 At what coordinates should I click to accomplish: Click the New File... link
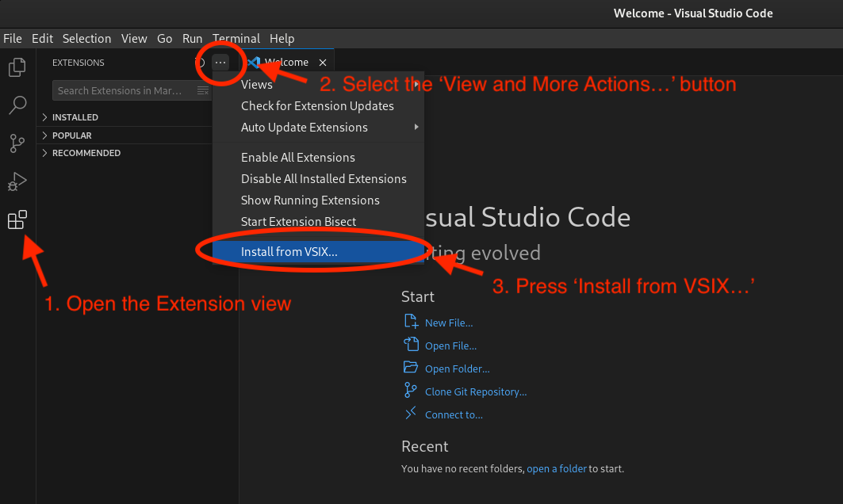(449, 323)
